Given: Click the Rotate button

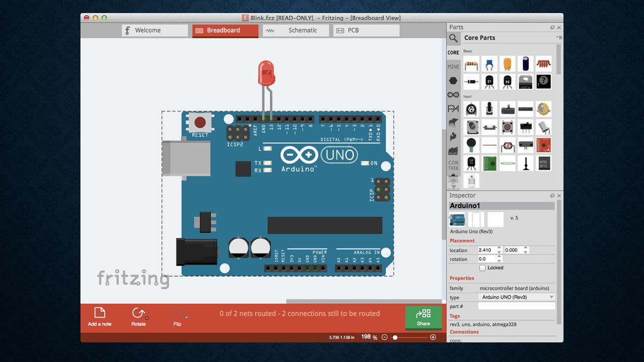Looking at the screenshot, I should (139, 317).
